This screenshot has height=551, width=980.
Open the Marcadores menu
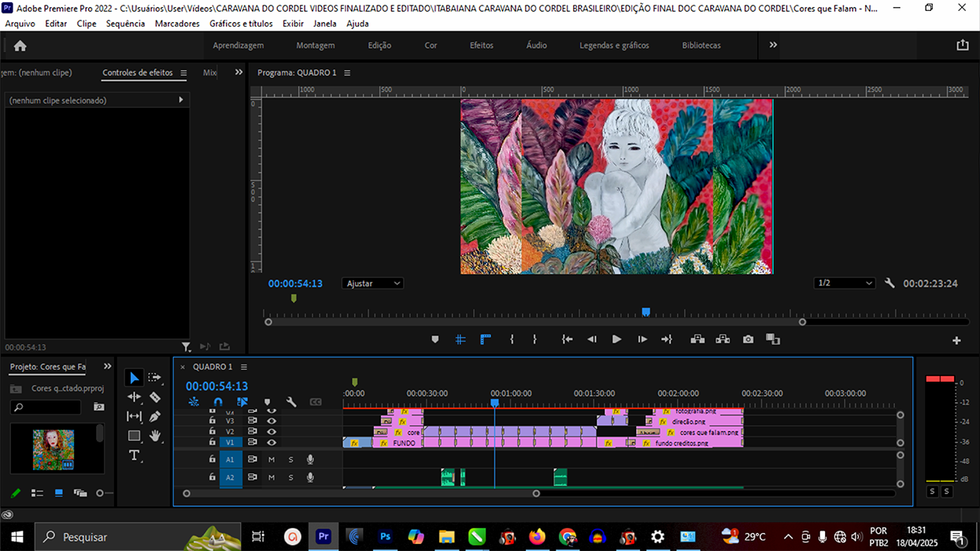pos(177,24)
